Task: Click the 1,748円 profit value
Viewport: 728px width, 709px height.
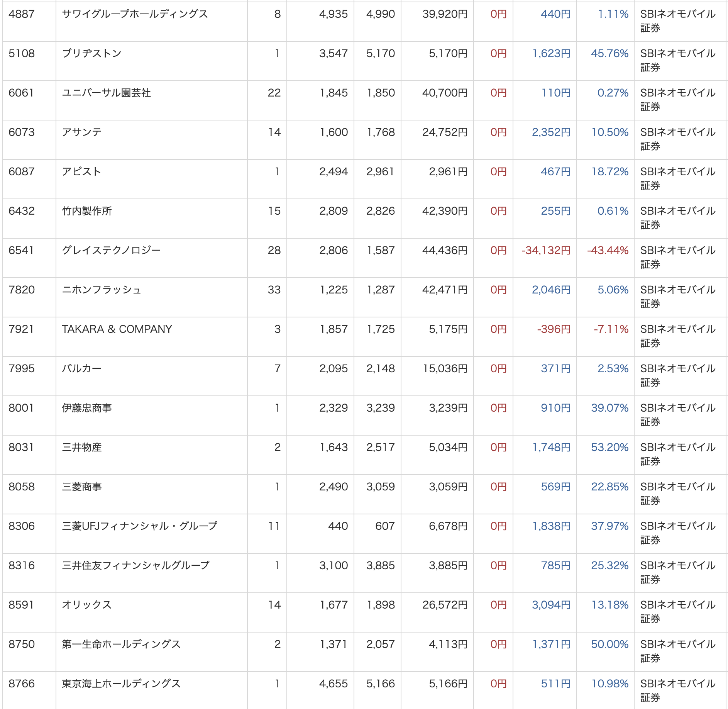Action: tap(551, 448)
